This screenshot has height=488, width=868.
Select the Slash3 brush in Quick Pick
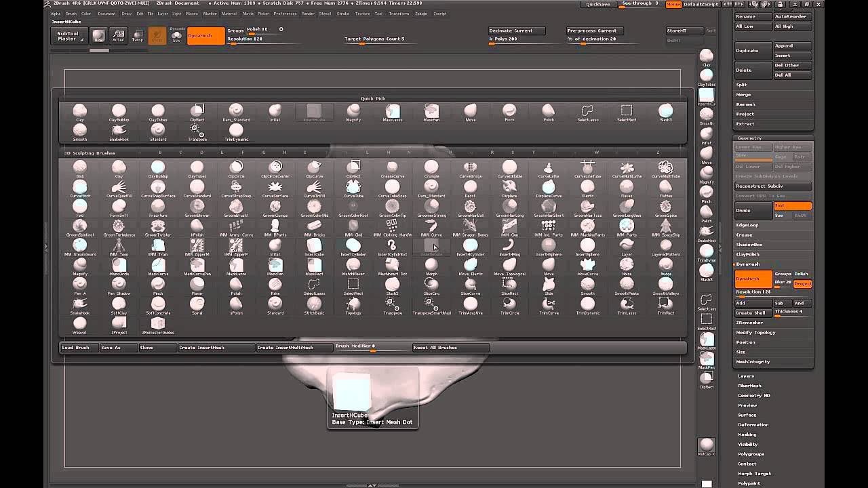click(x=666, y=113)
